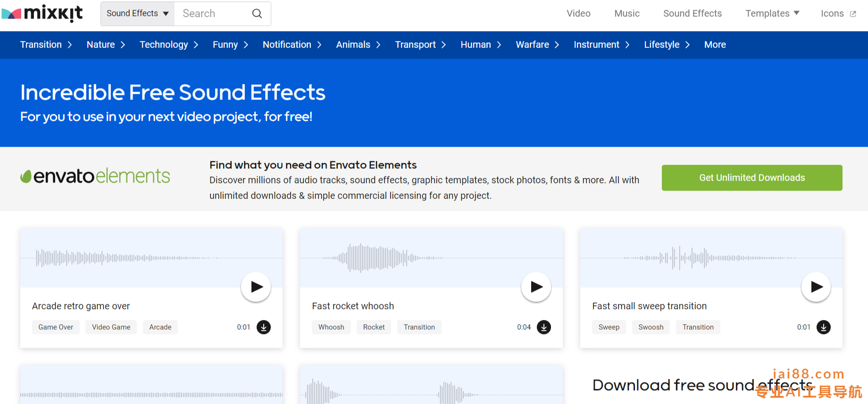Open Icons external link

[x=838, y=13]
